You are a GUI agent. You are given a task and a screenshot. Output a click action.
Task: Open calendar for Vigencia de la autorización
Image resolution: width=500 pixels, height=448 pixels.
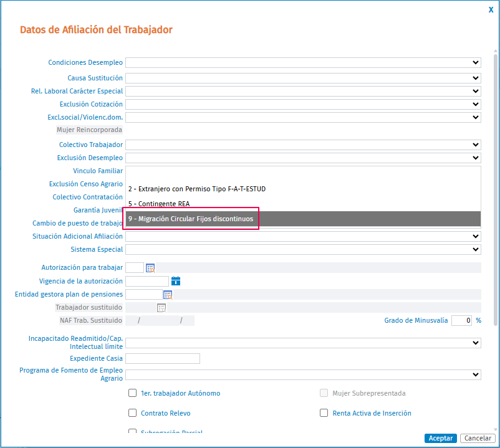coord(176,281)
